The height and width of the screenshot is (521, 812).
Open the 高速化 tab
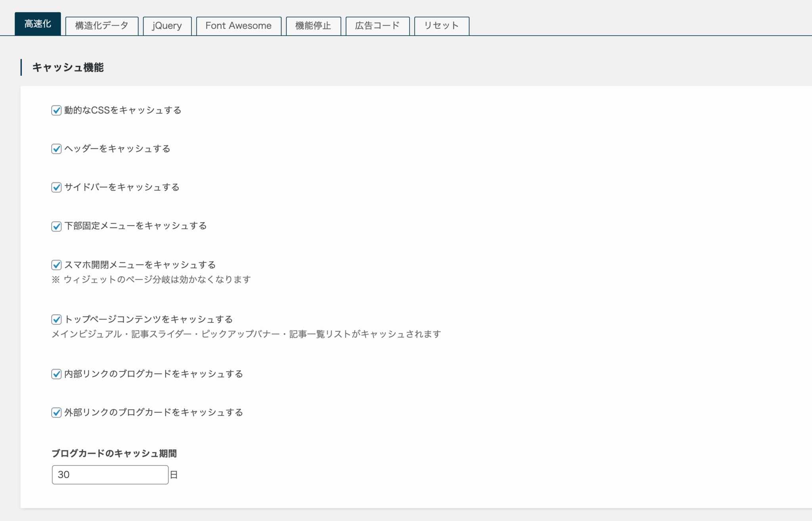[x=38, y=24]
